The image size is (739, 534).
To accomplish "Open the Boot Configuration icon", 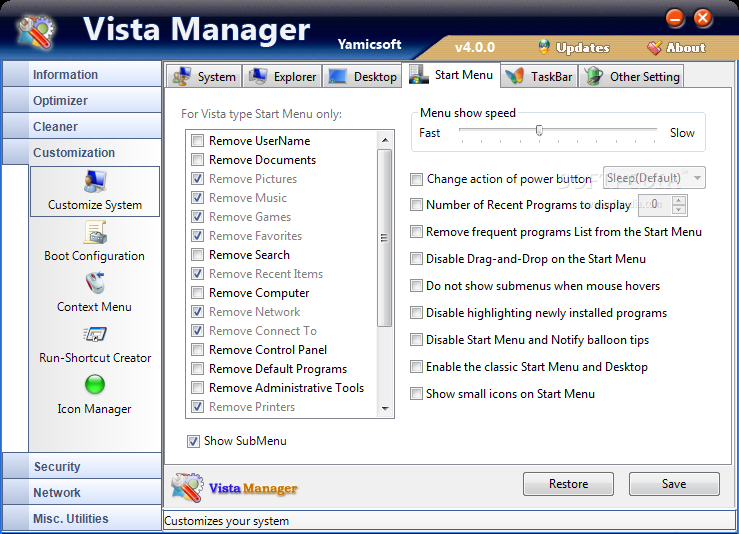I will point(95,233).
